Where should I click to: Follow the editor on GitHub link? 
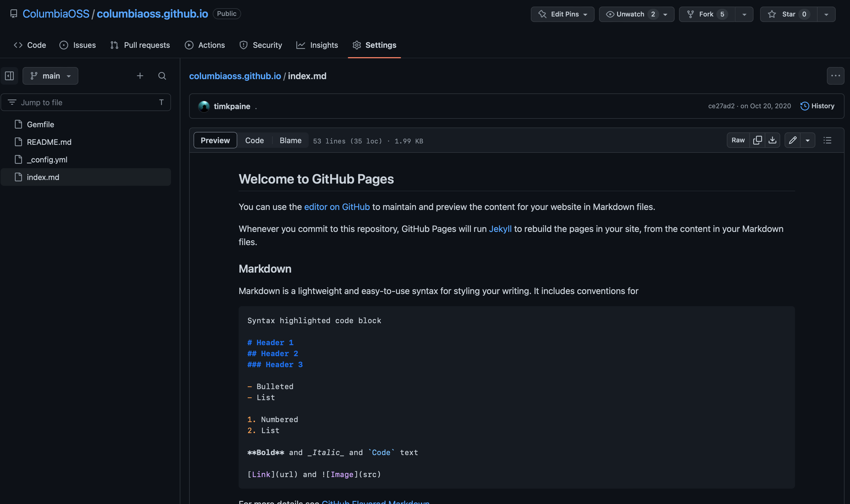click(x=337, y=207)
